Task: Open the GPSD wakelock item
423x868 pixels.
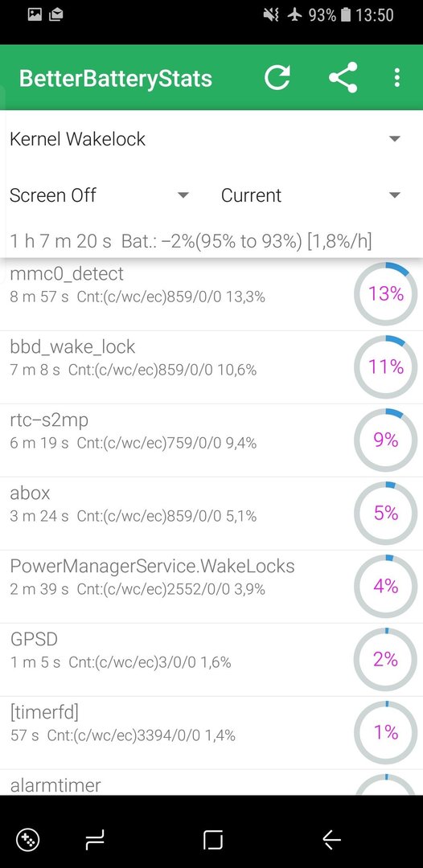Action: coord(211,659)
